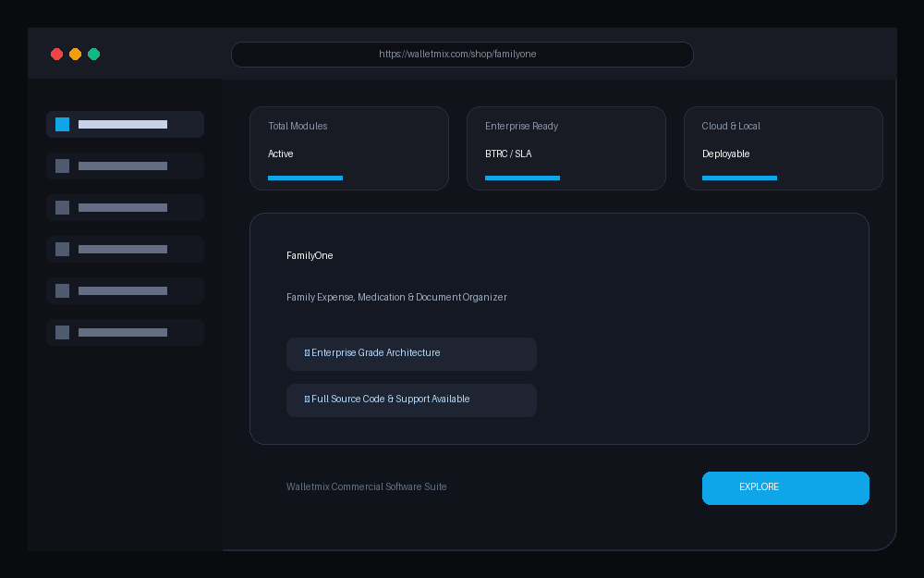Click the "Deployable" value text
924x578 pixels.
pos(725,154)
